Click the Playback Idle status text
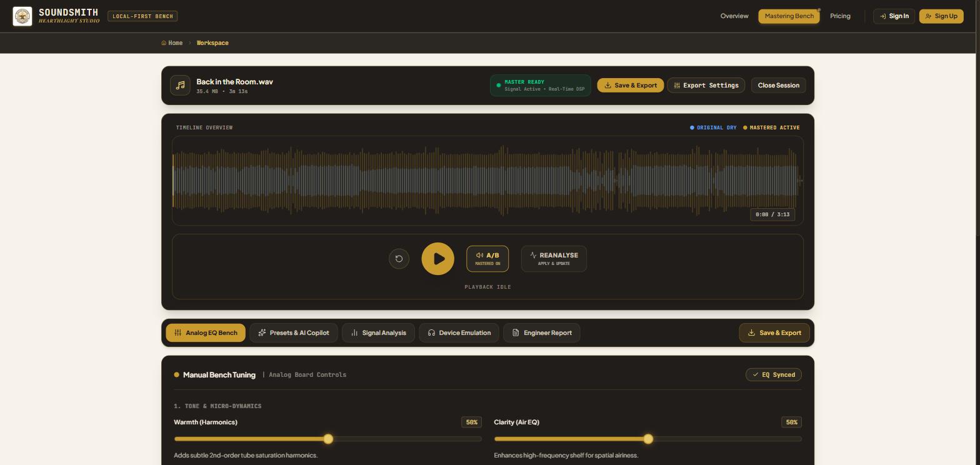Image resolution: width=980 pixels, height=465 pixels. [x=487, y=287]
